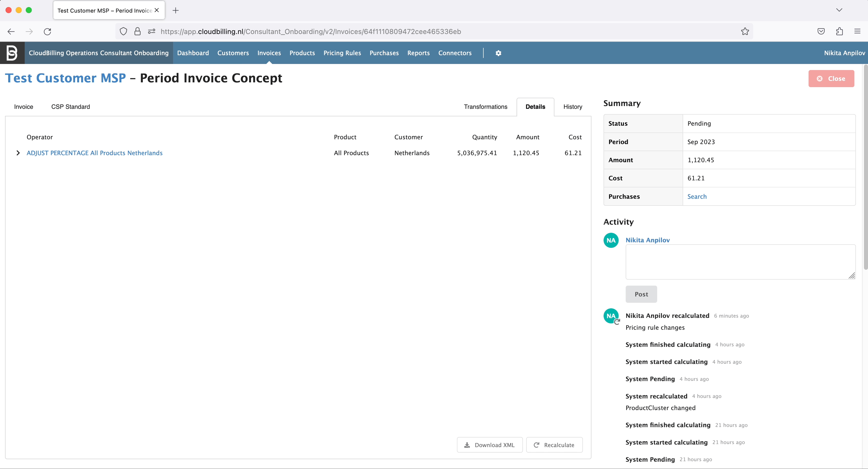Open the browser extensions puzzle icon
Screen dimensions: 868x469
(x=840, y=31)
